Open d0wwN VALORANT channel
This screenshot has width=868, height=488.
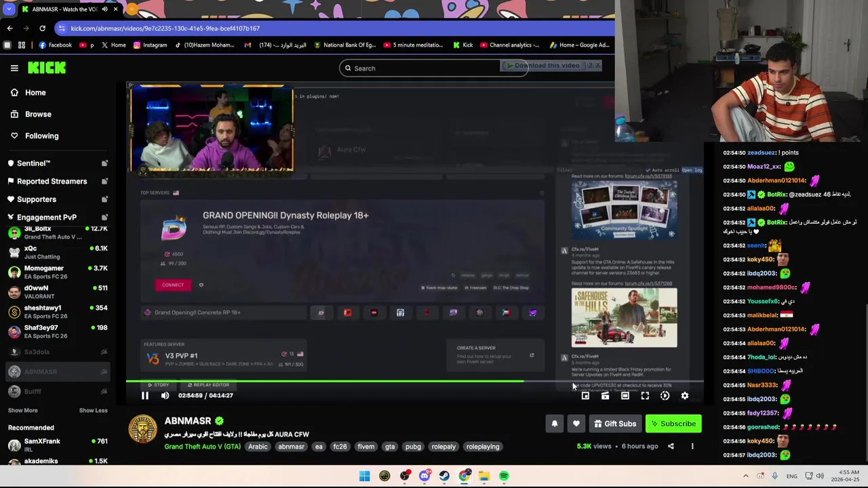(58, 291)
